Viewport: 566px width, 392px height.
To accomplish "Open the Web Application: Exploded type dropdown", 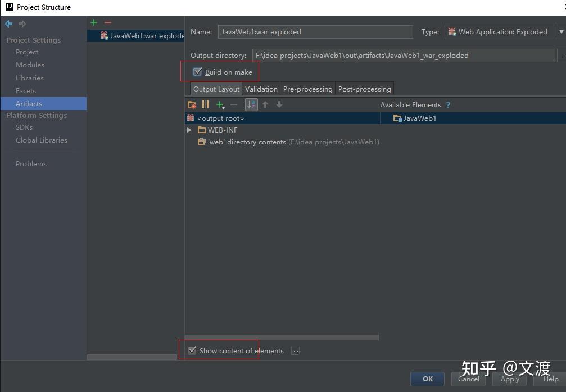I will click(x=561, y=32).
